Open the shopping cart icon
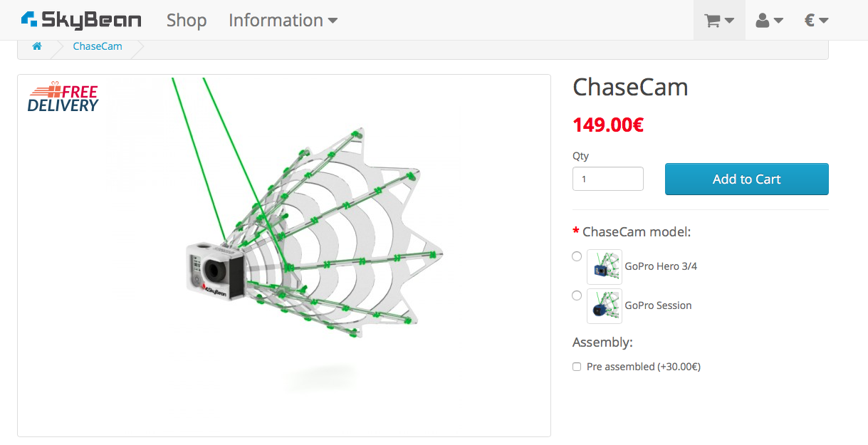Screen dimensions: 868x445 [x=712, y=21]
